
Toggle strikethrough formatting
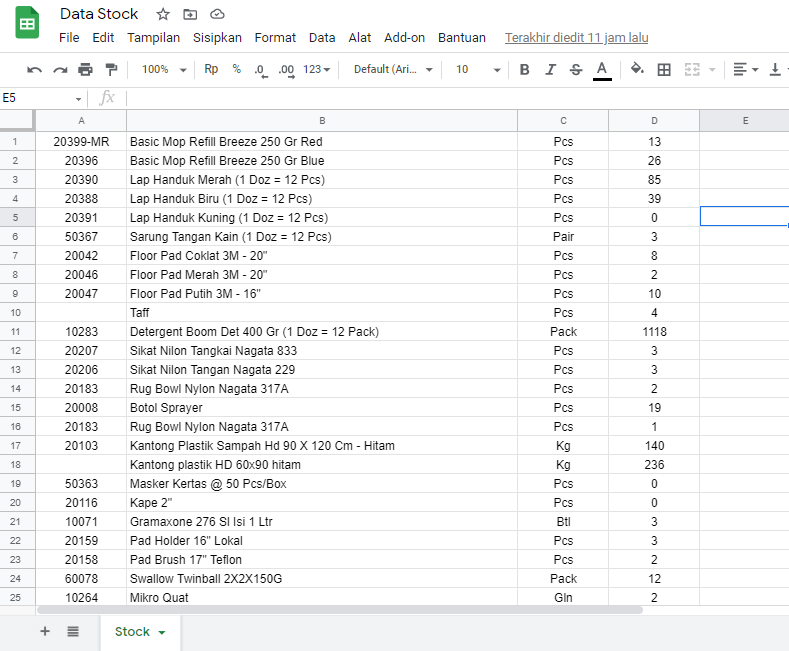[x=576, y=69]
